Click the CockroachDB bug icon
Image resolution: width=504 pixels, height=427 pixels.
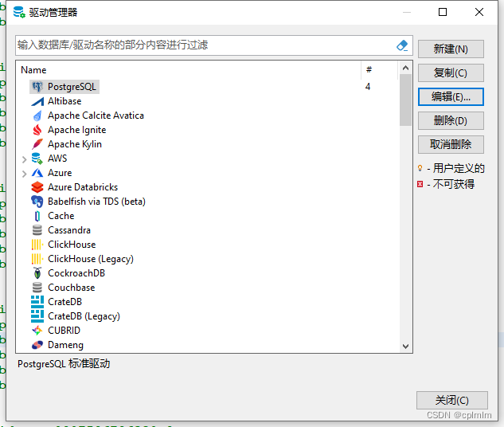37,273
